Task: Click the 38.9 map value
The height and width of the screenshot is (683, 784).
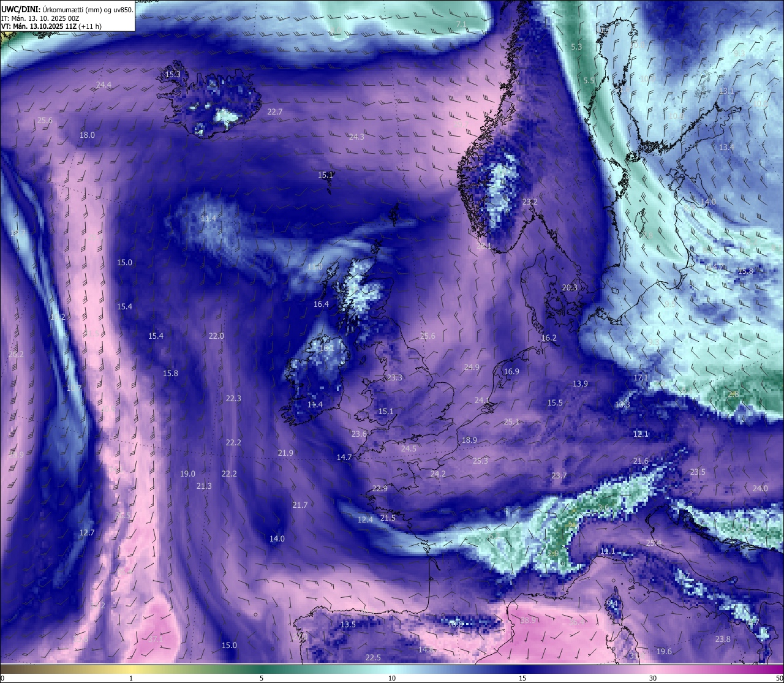Action: (x=528, y=620)
